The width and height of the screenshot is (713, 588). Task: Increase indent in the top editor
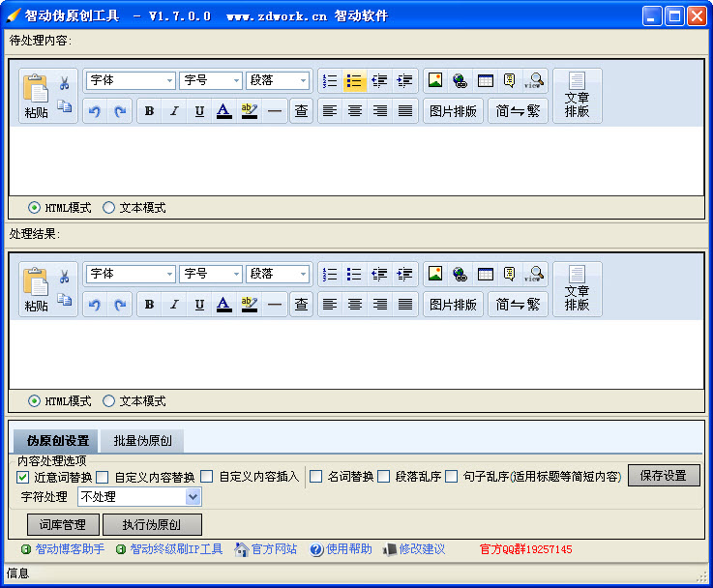pos(404,81)
